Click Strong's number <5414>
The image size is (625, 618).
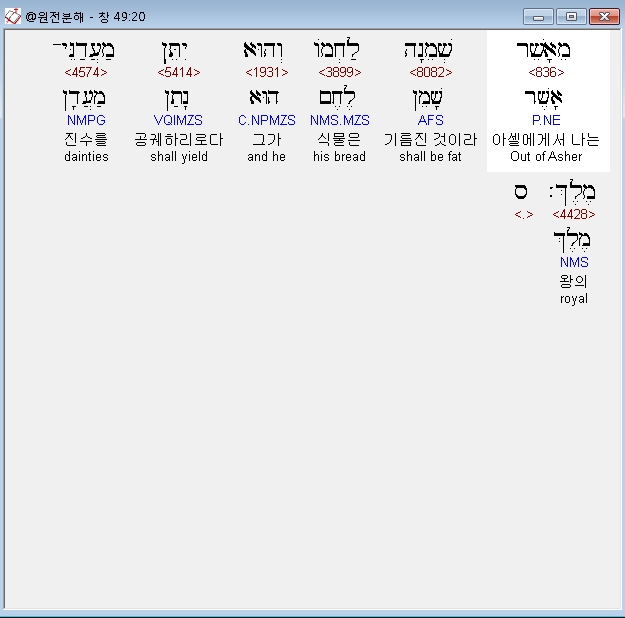click(179, 73)
